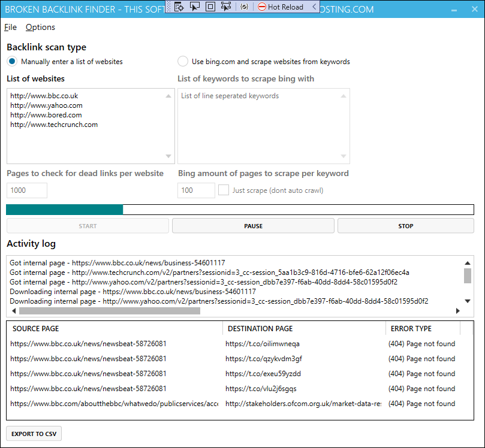
Task: Open the Live Visual Tree debug icon
Action: [x=179, y=7]
